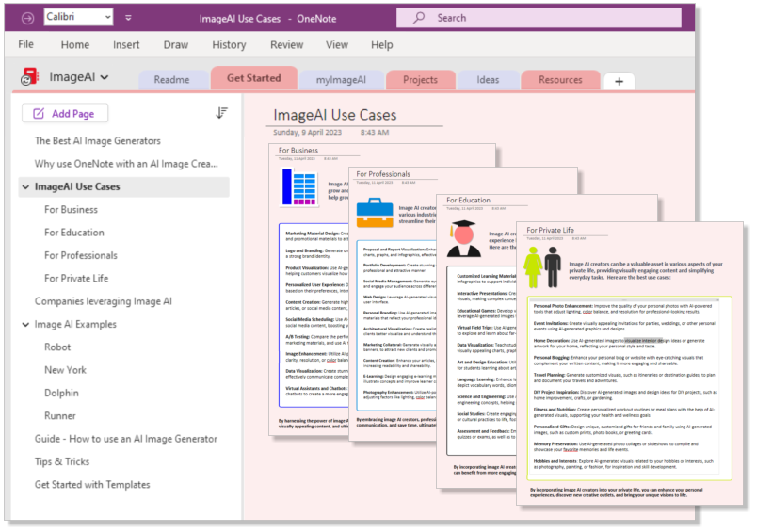Open Companies leveraging Image AI page
The width and height of the screenshot is (772, 532).
104,301
